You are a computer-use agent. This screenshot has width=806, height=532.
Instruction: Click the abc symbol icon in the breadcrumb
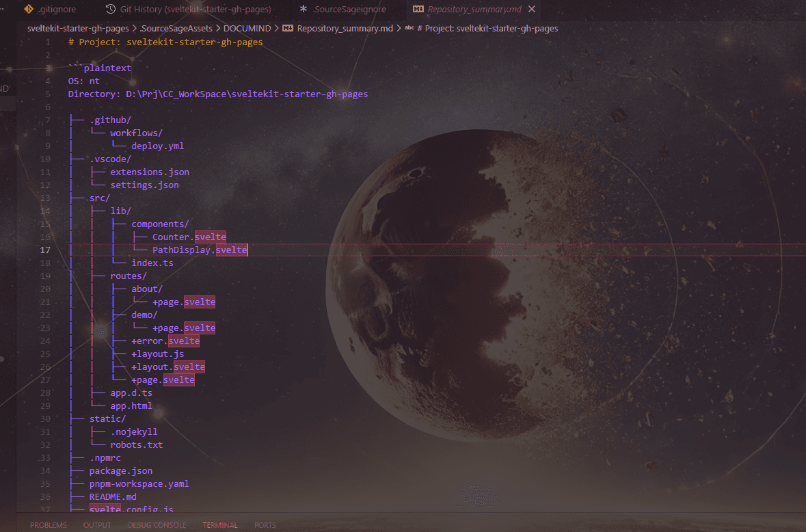coord(409,29)
